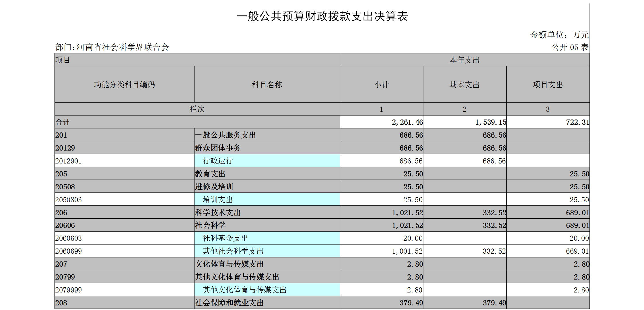Select code cell 2012901
The width and height of the screenshot is (644, 310).
(124, 161)
